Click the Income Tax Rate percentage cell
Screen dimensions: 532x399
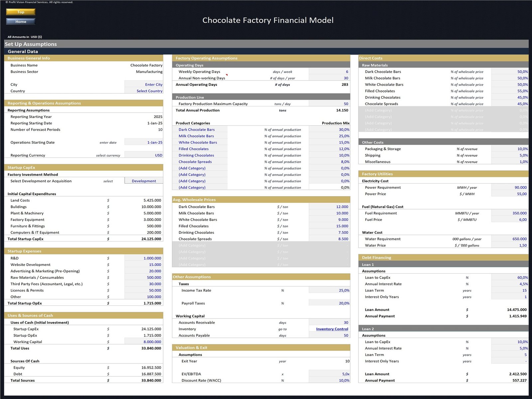point(329,290)
